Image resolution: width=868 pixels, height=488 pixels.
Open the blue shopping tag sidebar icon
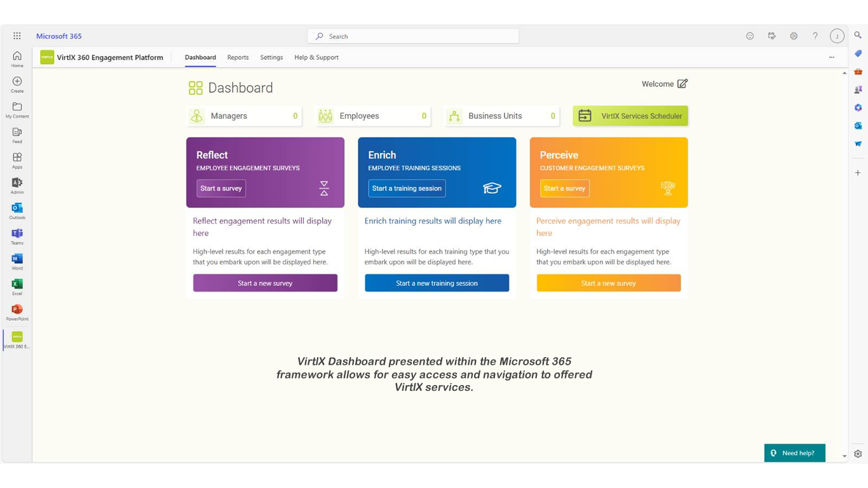(x=858, y=53)
